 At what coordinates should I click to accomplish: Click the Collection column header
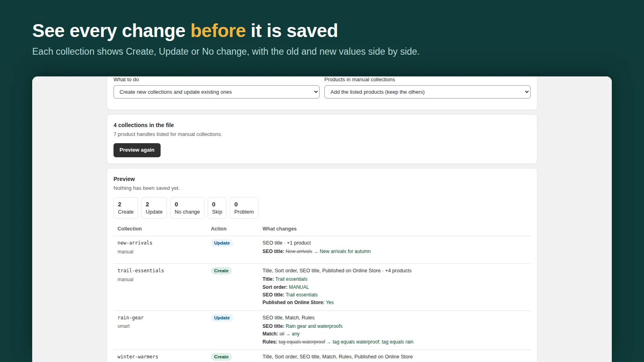pyautogui.click(x=130, y=229)
